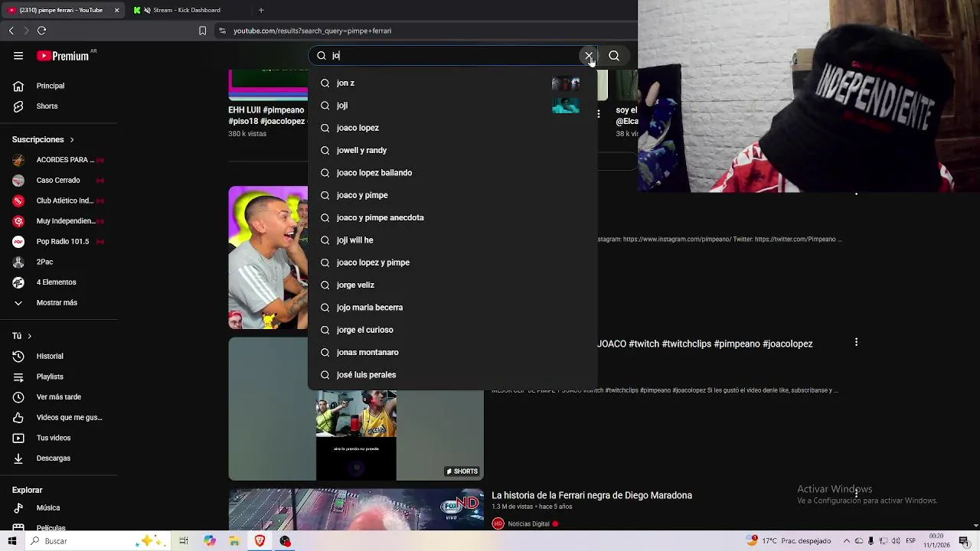Image resolution: width=980 pixels, height=551 pixels.
Task: Click the browser back arrow
Action: click(x=11, y=31)
